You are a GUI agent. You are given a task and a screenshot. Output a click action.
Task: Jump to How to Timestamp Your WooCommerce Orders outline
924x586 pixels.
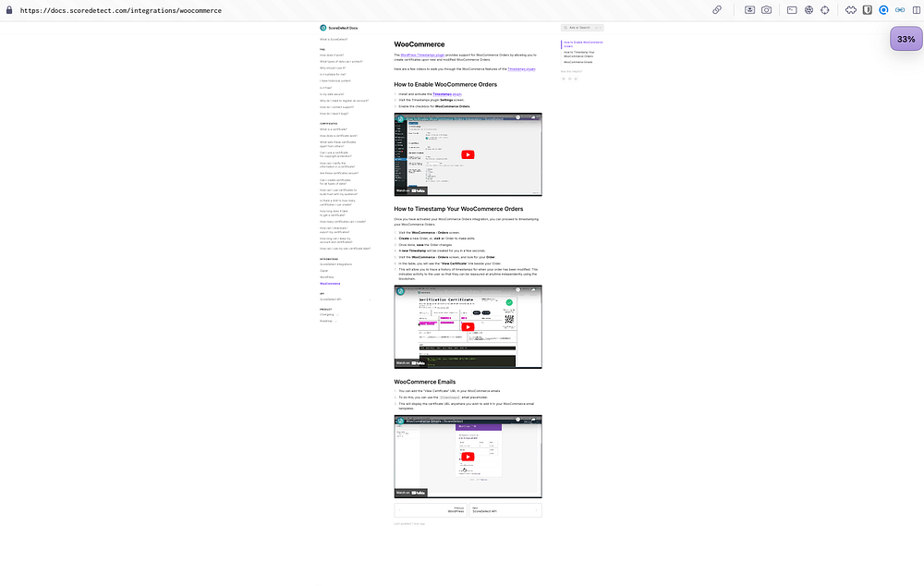click(580, 55)
